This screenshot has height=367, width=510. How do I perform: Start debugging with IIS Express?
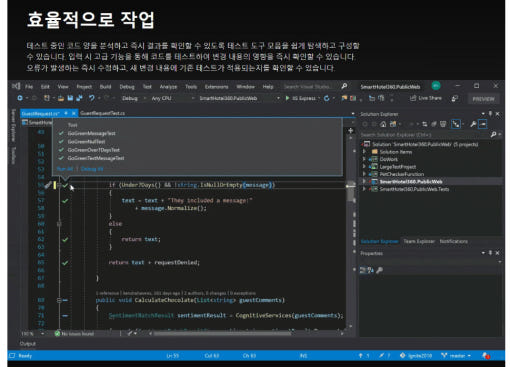[x=301, y=98]
